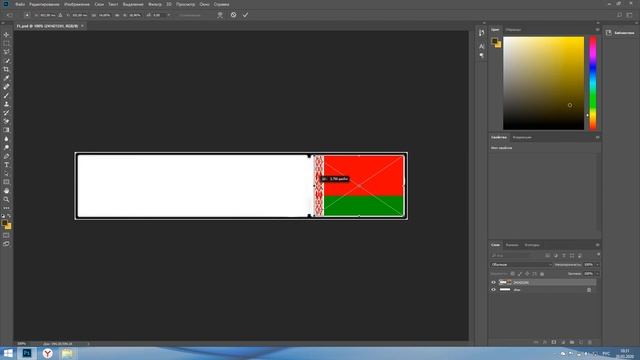The image size is (640, 360).
Task: Add a layer style fx
Action: tap(545, 342)
